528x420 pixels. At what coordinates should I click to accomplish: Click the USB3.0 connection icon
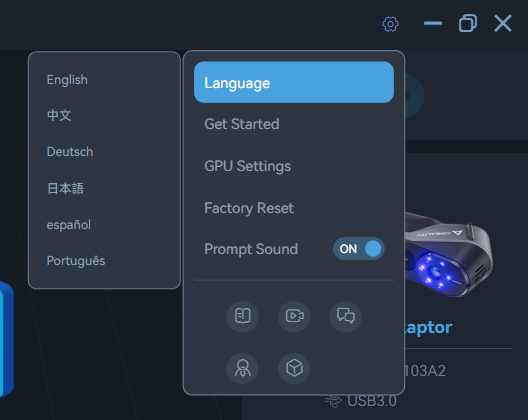click(x=333, y=401)
